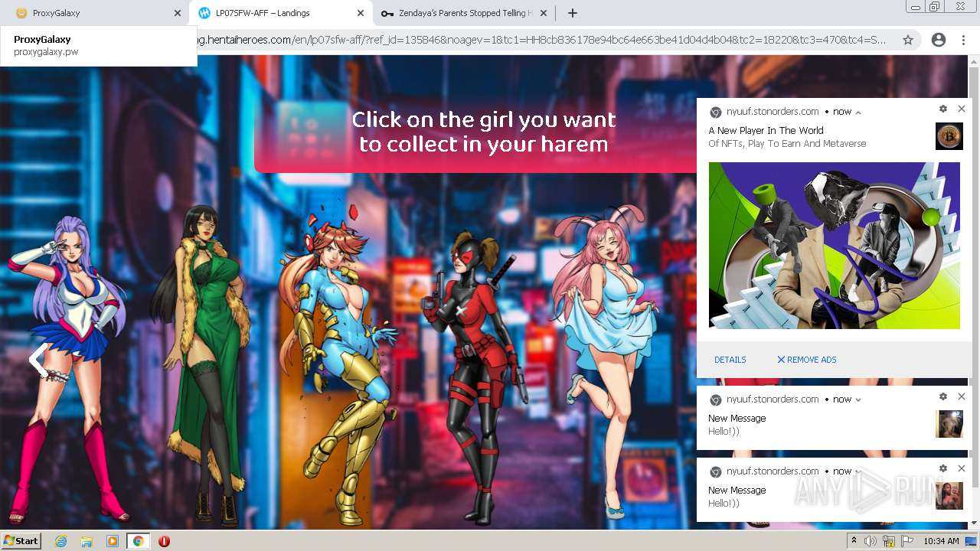This screenshot has height=551, width=980.
Task: Click the first New Message thumbnail photo
Action: 949,424
